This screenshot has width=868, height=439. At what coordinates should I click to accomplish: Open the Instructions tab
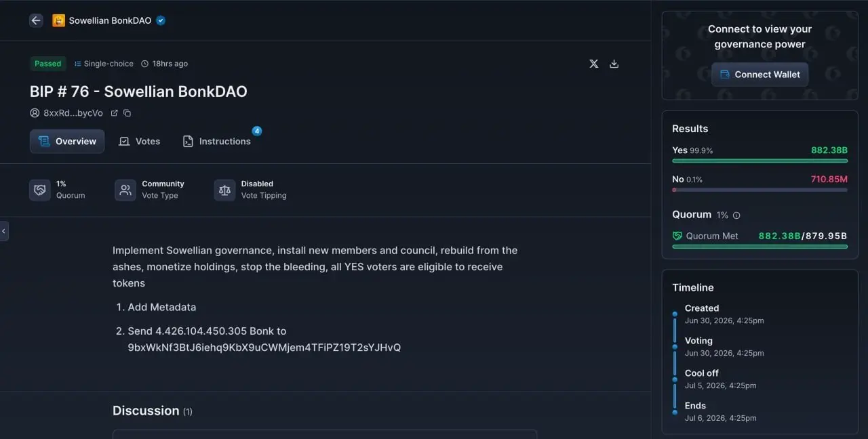coord(217,142)
